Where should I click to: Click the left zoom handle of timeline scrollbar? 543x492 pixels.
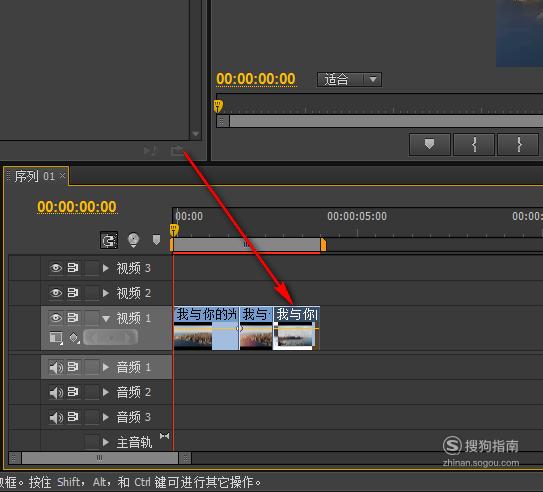[x=14, y=458]
